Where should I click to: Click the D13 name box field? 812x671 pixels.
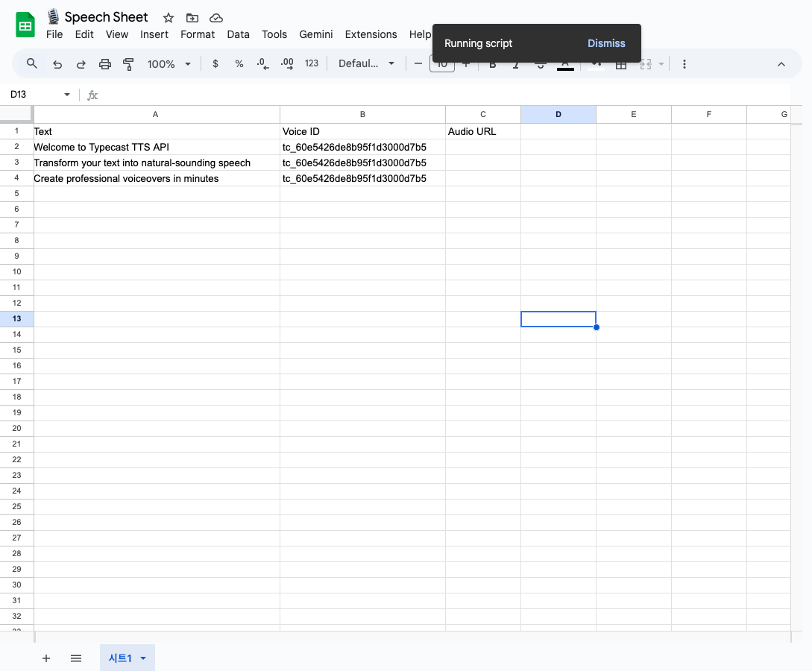pos(34,94)
